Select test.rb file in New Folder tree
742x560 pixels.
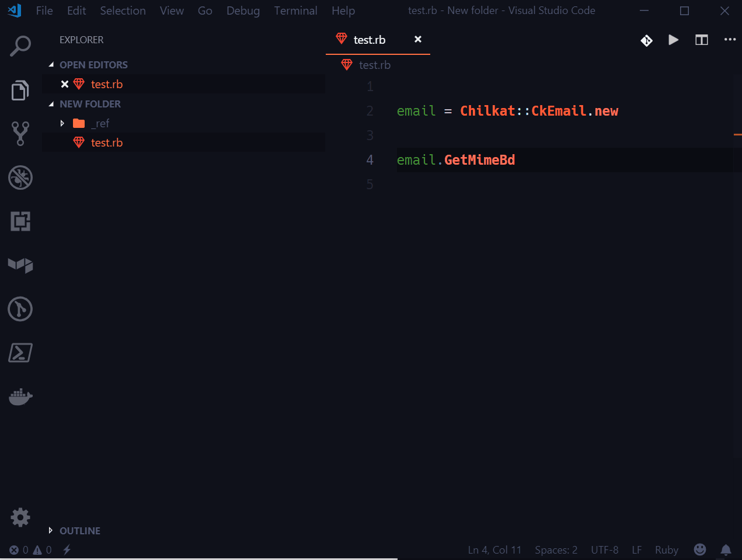[107, 142]
